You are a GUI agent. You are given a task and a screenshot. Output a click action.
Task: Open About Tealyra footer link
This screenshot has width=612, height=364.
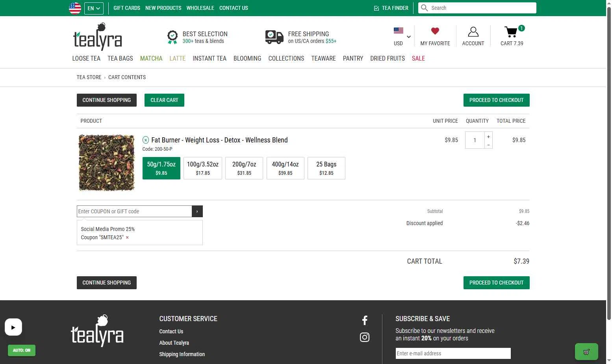pos(174,343)
